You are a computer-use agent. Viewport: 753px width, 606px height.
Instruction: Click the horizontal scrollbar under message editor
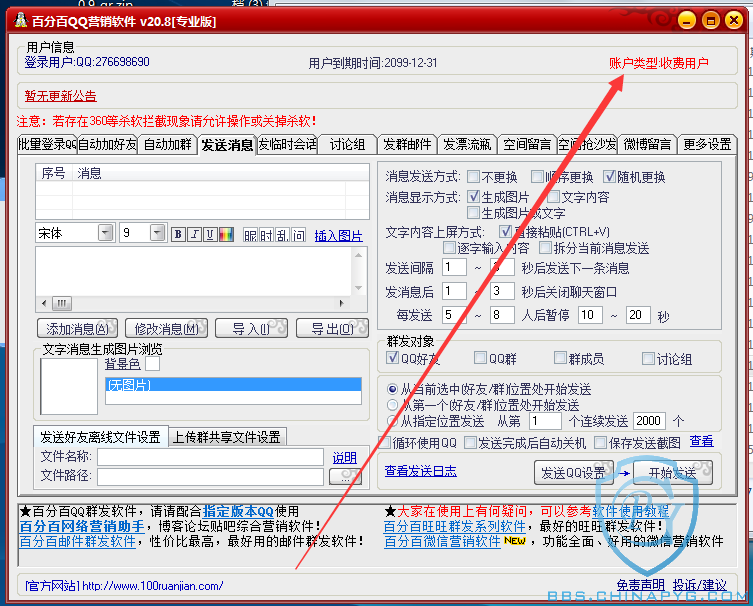tap(193, 303)
